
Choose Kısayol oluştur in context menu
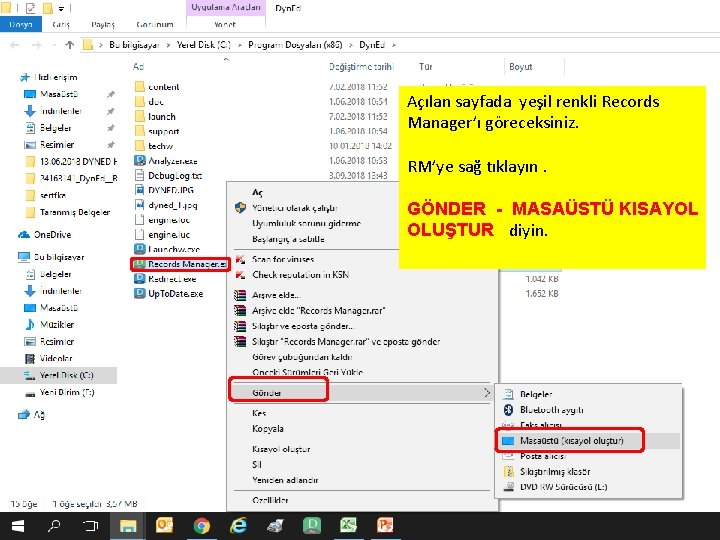(x=281, y=449)
